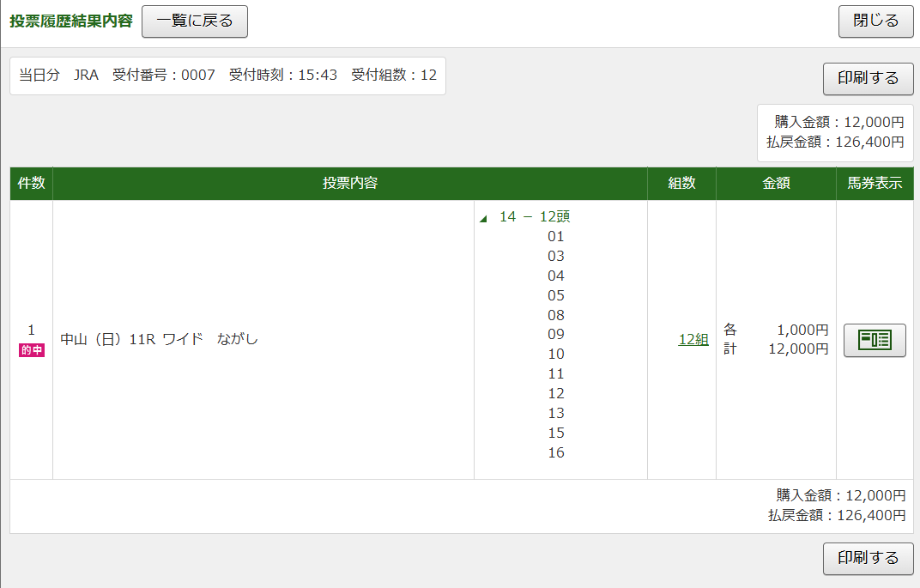The height and width of the screenshot is (588, 920).
Task: Close the page with 閉じる button
Action: pos(875,21)
